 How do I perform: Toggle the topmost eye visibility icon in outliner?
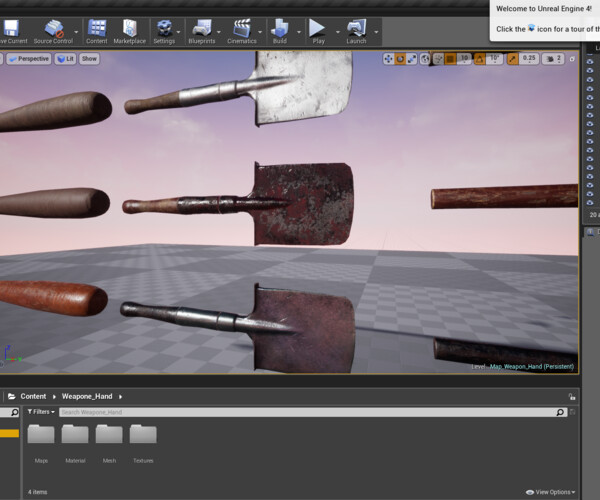[590, 61]
